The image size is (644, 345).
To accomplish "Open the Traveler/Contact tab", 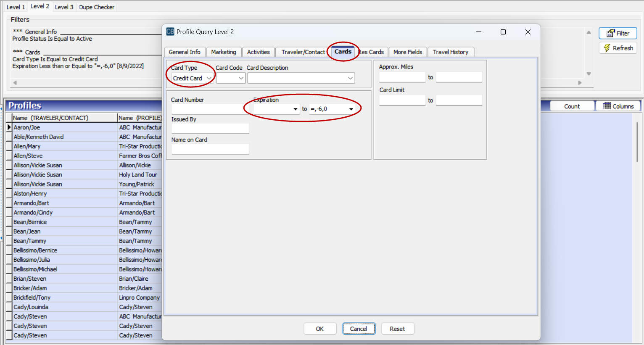I will (x=303, y=52).
